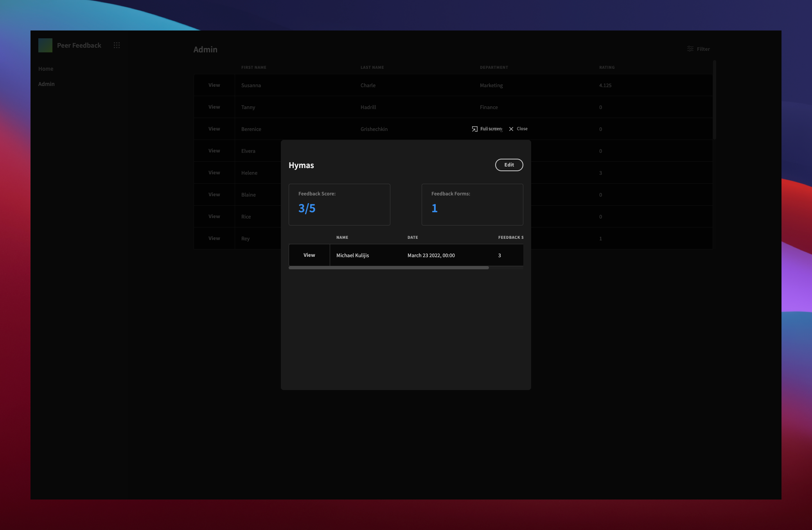This screenshot has width=812, height=530.
Task: Click the grid/apps icon in the header
Action: point(116,45)
